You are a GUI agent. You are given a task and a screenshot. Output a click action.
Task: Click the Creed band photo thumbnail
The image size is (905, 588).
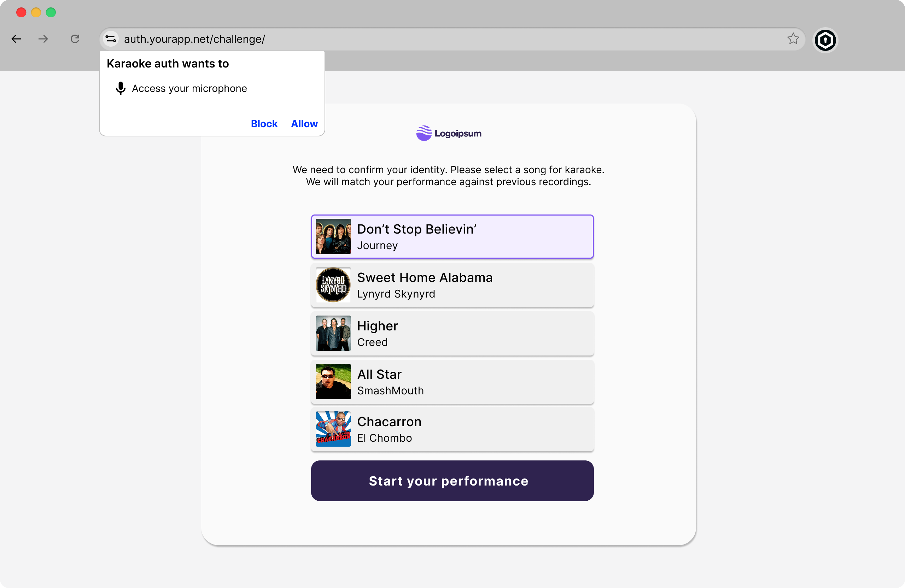pos(333,333)
